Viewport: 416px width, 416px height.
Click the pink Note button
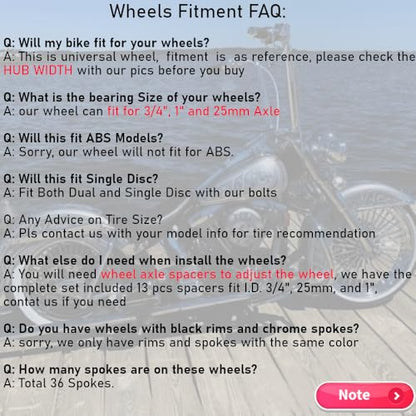click(364, 396)
